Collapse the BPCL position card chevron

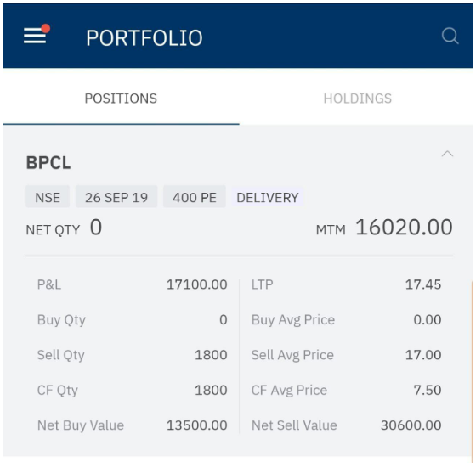tap(447, 154)
